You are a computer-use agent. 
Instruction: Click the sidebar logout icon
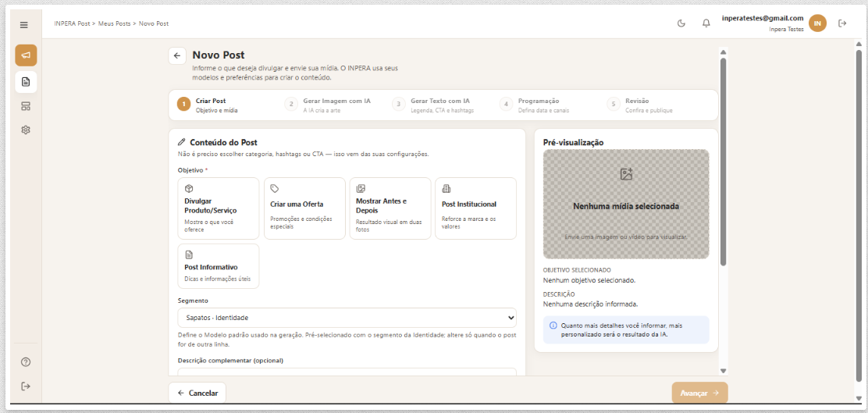tap(26, 386)
